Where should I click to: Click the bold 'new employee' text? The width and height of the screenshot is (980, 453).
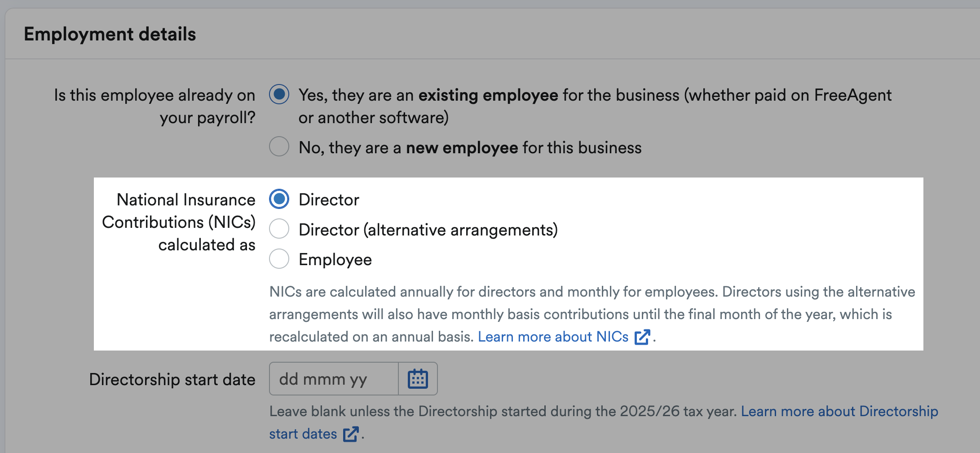[x=462, y=148]
